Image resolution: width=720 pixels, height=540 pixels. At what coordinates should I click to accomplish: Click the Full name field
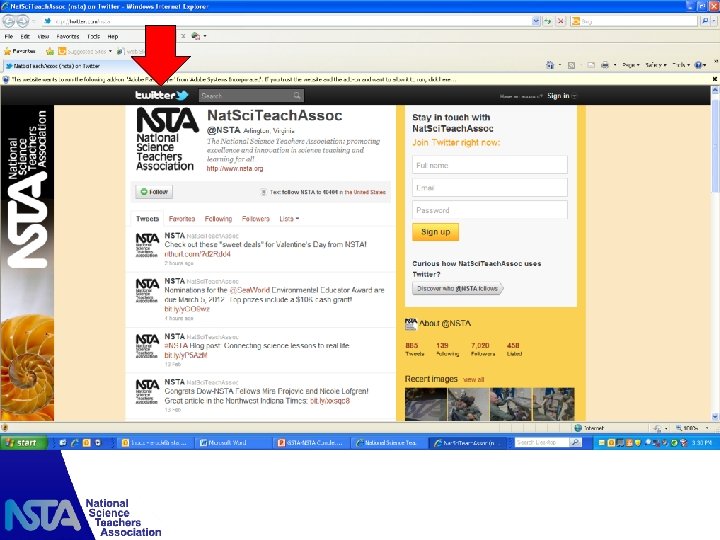coord(489,165)
